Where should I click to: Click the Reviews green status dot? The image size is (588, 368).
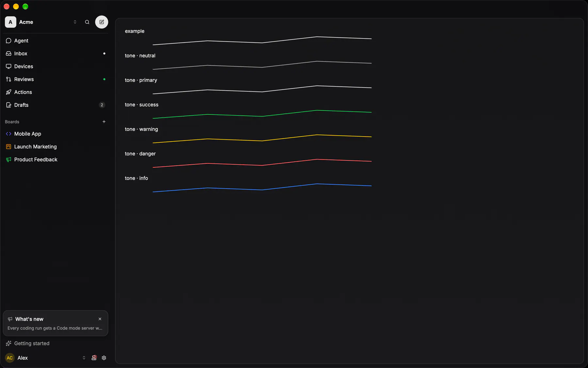104,79
